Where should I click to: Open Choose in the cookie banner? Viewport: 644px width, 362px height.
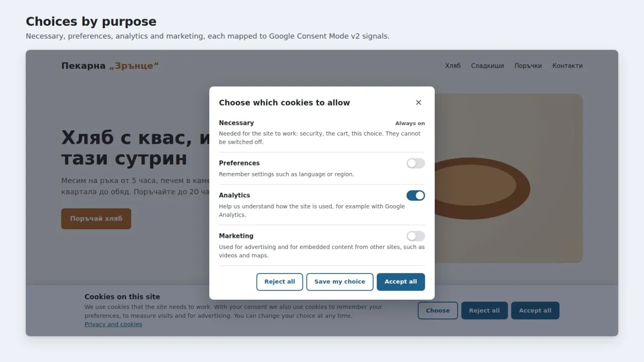click(438, 311)
